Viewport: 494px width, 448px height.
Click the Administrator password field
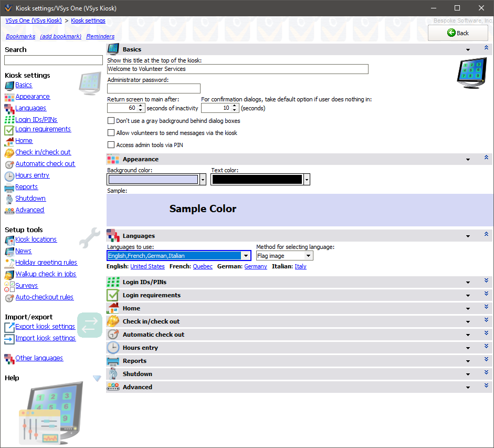pos(154,88)
